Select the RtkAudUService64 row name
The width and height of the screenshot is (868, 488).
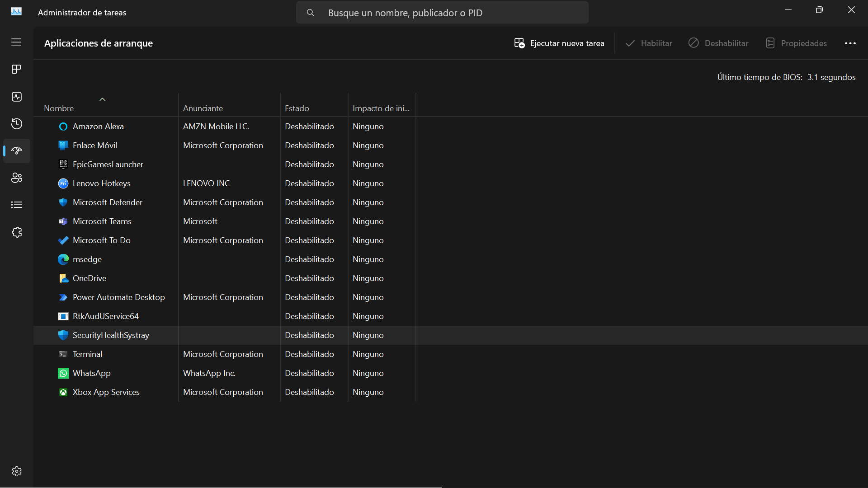(106, 316)
